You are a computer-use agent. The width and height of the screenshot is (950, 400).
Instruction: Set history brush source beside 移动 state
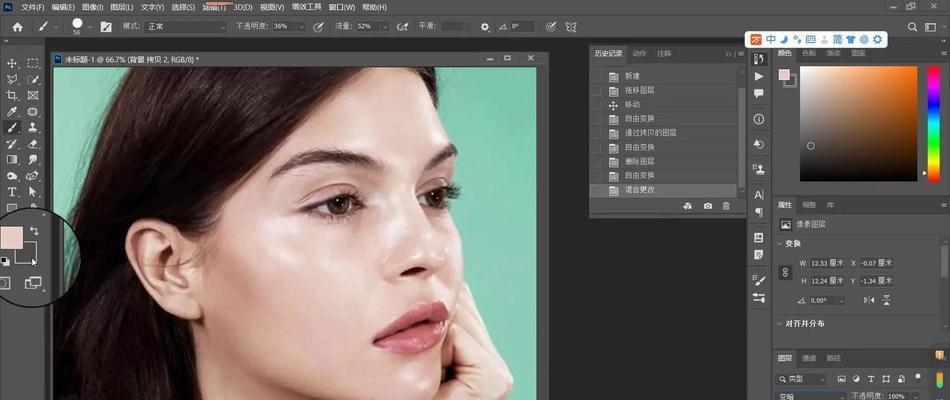(596, 105)
